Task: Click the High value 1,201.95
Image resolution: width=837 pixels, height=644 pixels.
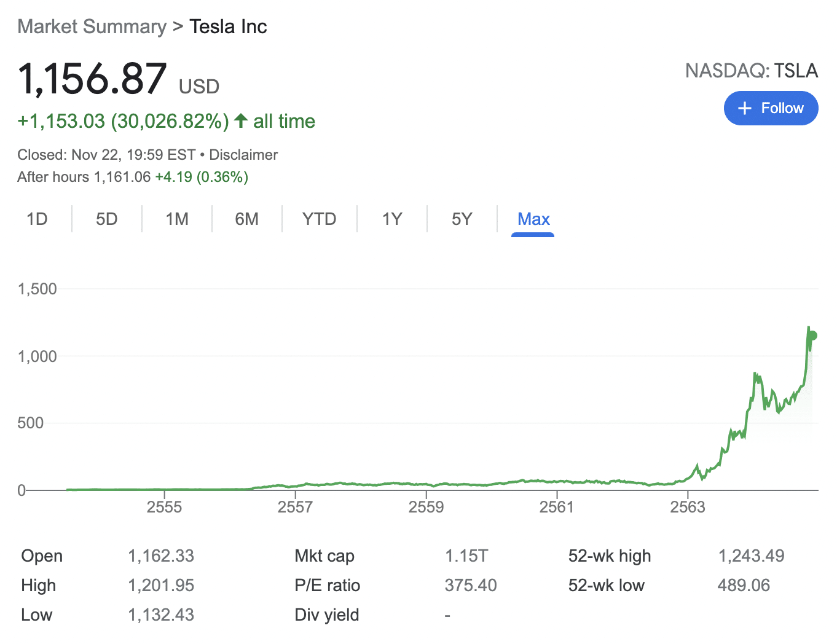Action: [x=161, y=586]
